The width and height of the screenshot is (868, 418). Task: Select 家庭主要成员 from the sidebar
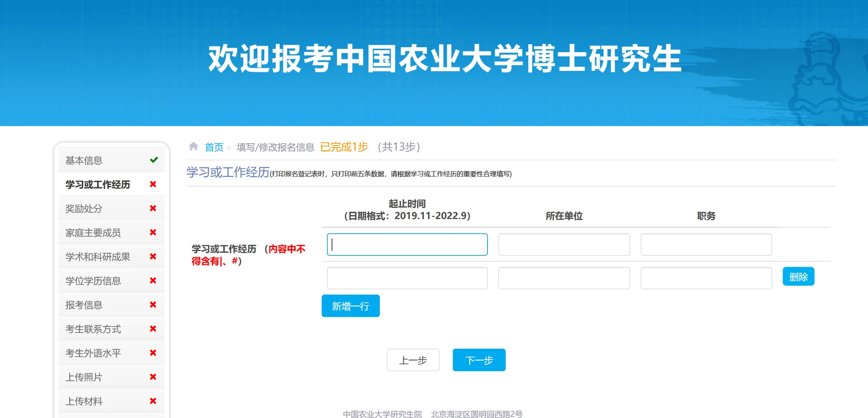93,232
